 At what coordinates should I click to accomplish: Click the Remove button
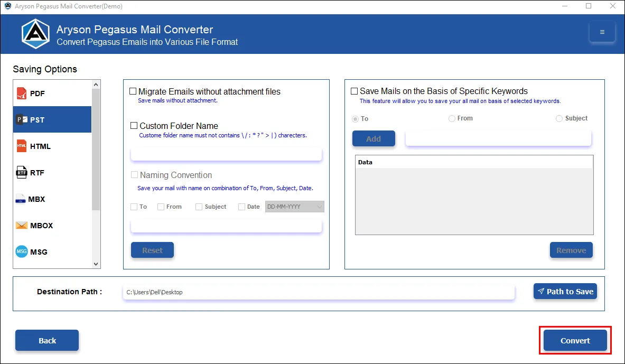571,250
